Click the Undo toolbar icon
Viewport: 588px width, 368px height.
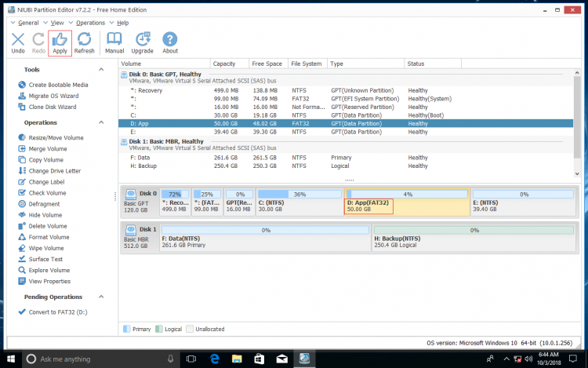coord(17,43)
